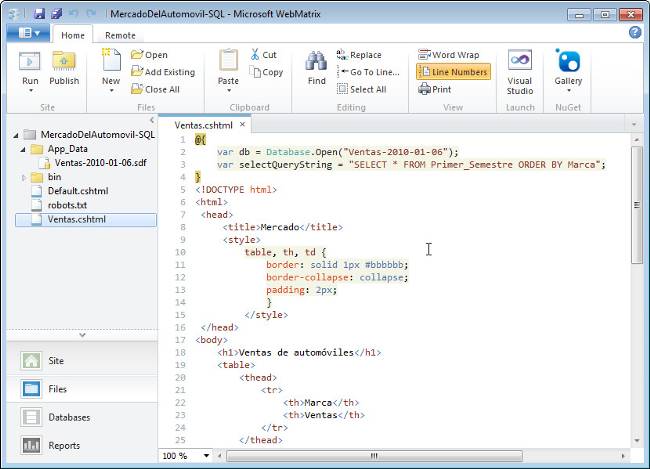This screenshot has width=650, height=469.
Task: Close the Ventas.cshtml tab
Action: click(243, 124)
